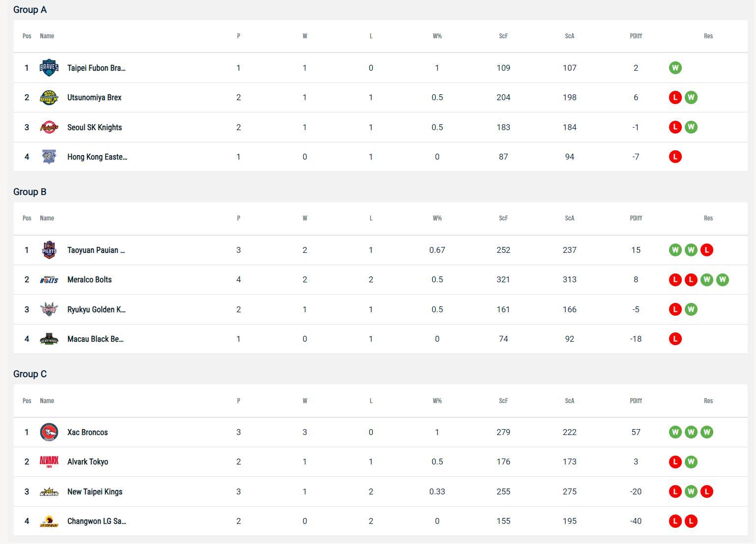Click the New Taipei Kings logo
Screen dimensions: 756x544
pos(49,491)
